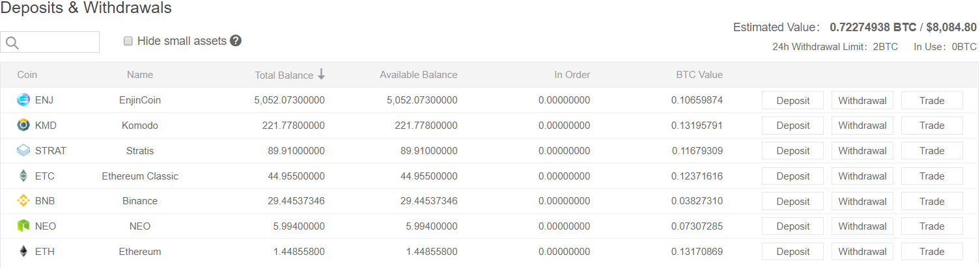Sort by Total Balance descending arrow

321,75
